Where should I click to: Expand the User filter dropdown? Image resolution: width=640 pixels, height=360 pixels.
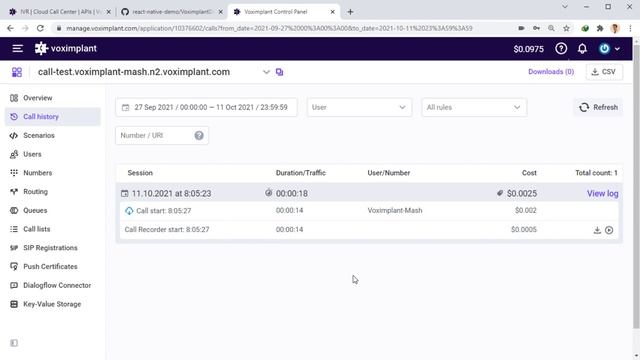pos(359,107)
